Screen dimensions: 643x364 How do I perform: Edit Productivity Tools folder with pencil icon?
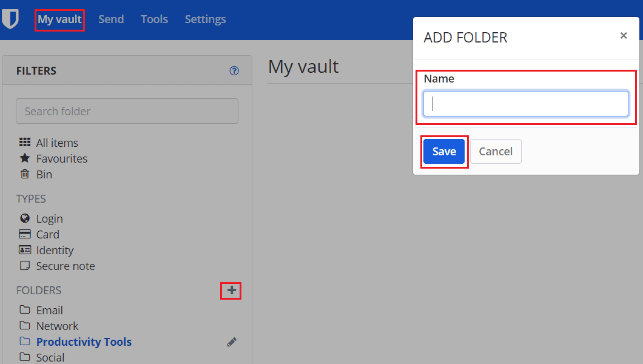pyautogui.click(x=232, y=342)
